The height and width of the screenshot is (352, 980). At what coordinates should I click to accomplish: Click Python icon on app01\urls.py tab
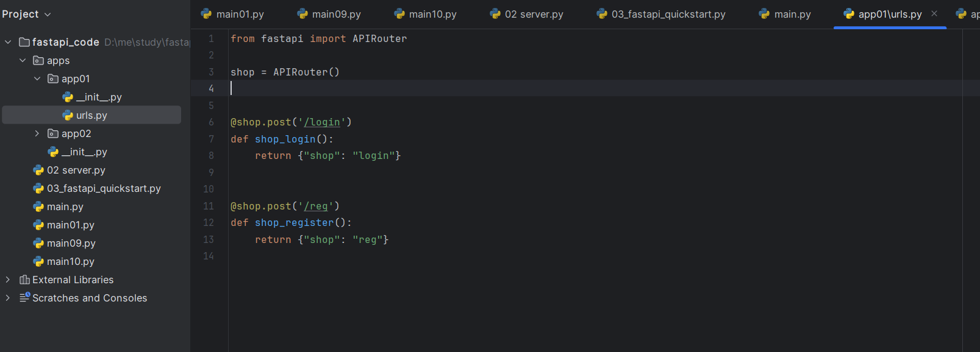(x=848, y=13)
